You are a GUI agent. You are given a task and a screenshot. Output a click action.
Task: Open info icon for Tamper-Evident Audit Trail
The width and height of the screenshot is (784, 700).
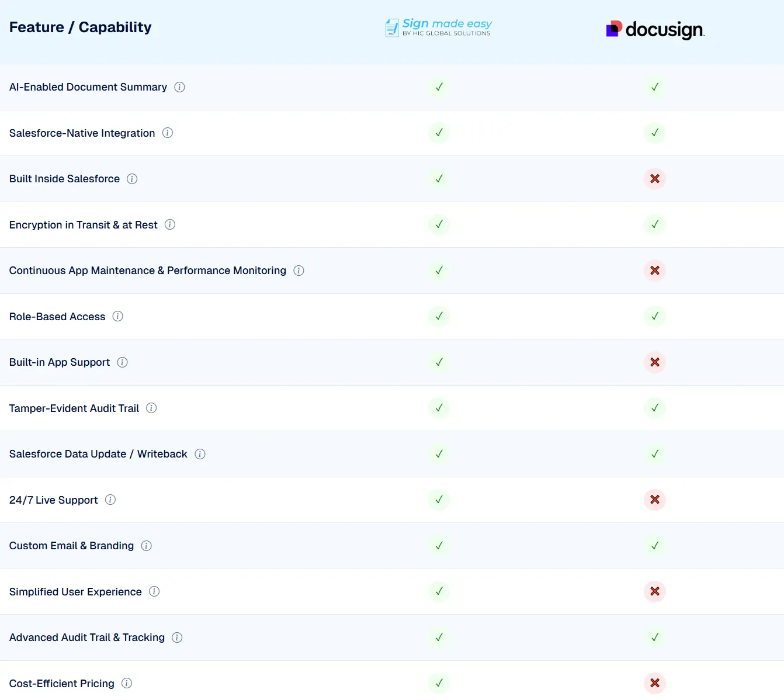click(x=151, y=408)
